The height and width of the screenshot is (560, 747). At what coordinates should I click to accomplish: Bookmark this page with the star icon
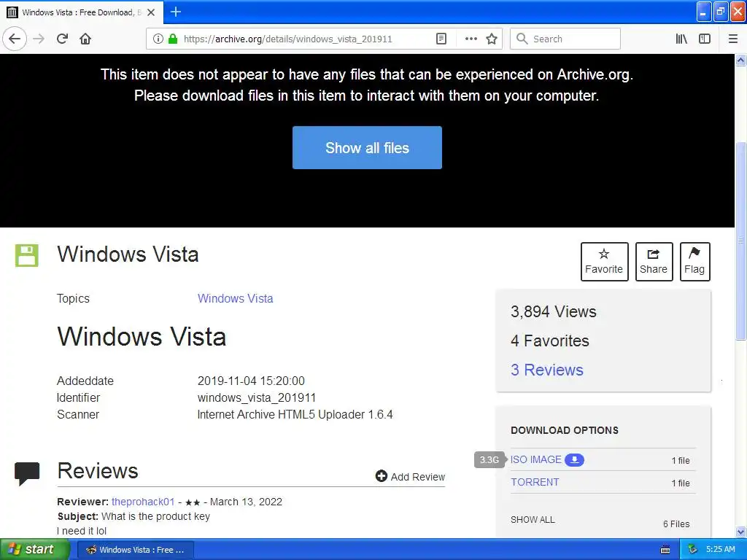click(492, 39)
